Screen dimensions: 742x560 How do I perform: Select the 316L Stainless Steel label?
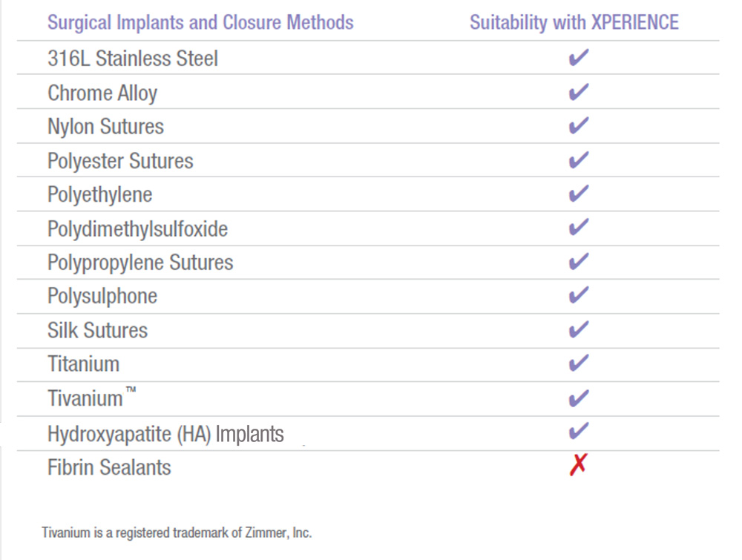[x=133, y=59]
